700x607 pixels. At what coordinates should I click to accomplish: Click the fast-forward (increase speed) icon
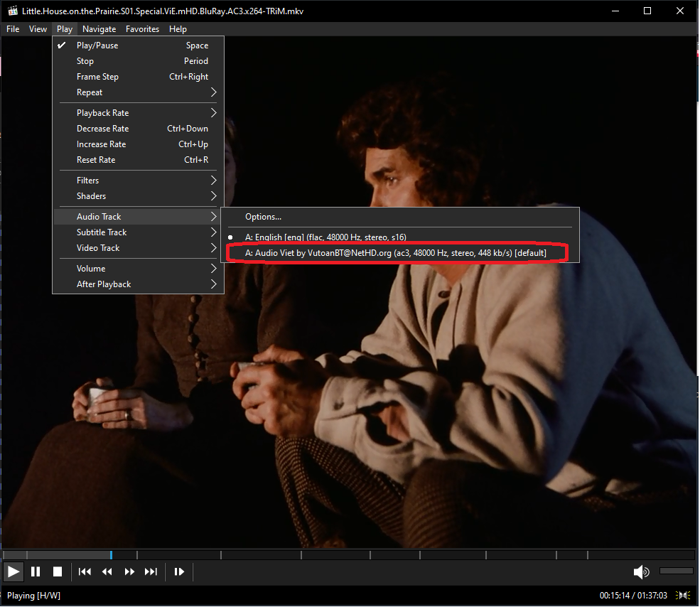point(129,572)
